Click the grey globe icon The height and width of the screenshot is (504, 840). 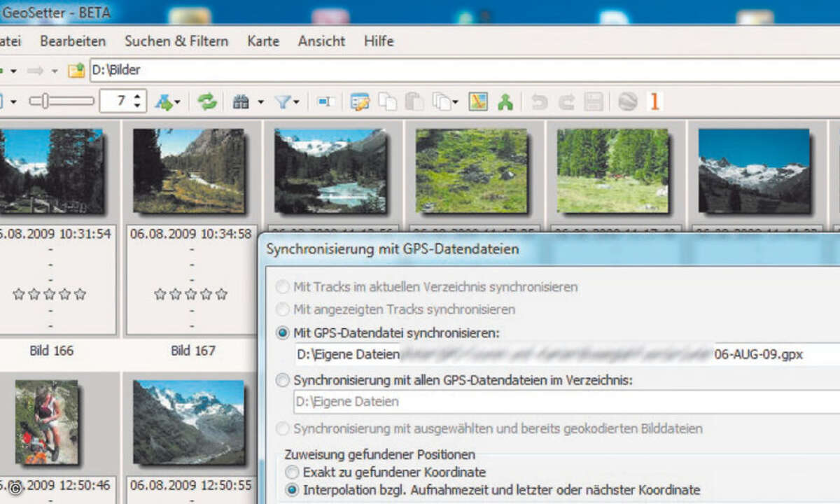[x=628, y=102]
